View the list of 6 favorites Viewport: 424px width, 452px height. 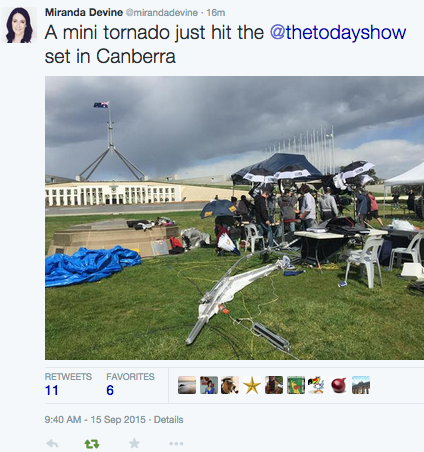point(130,384)
